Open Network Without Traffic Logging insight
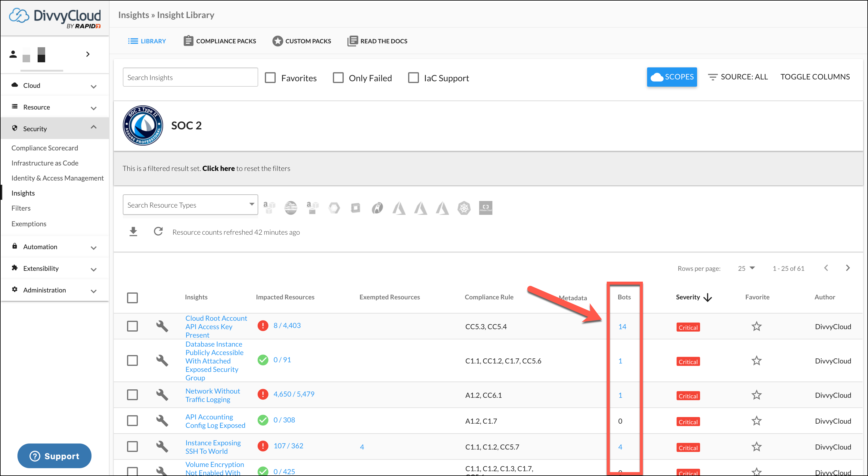 click(x=212, y=395)
